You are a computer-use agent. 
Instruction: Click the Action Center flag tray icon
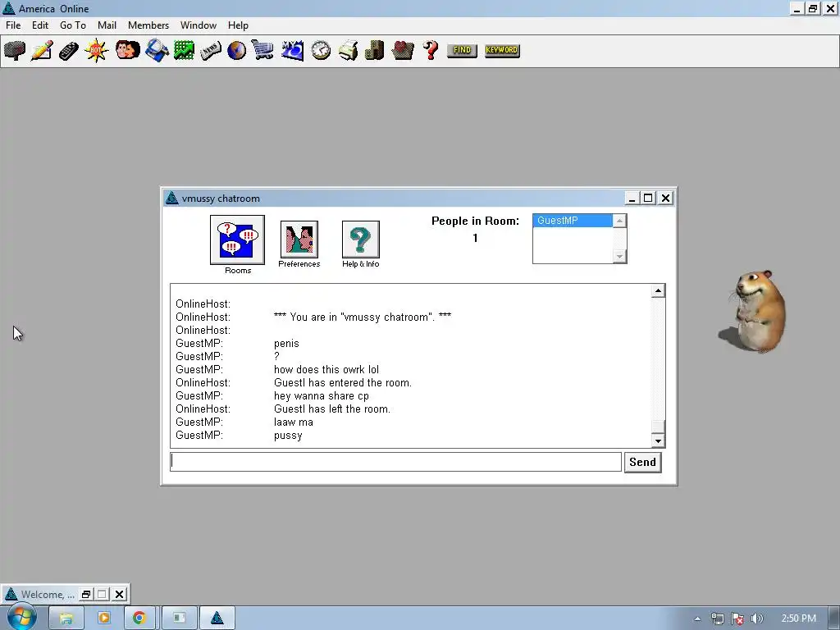pyautogui.click(x=737, y=619)
